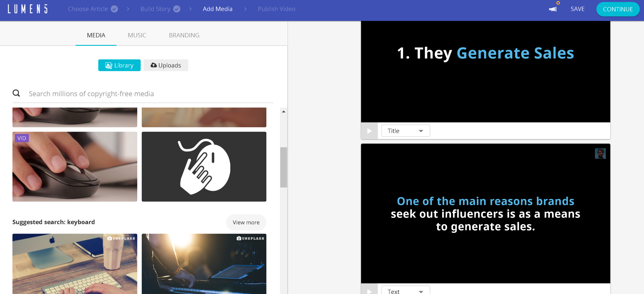Click the Uploads button

(x=166, y=65)
